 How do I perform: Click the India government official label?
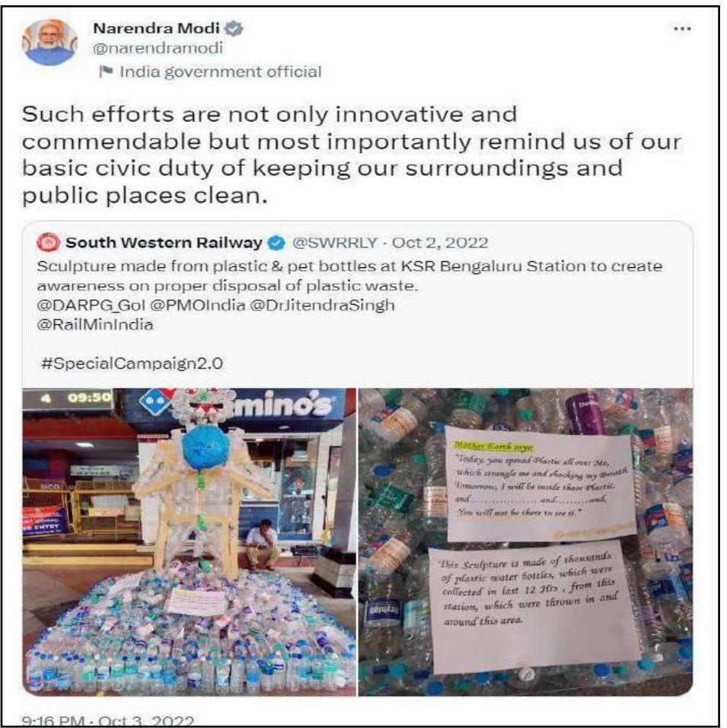tap(221, 72)
